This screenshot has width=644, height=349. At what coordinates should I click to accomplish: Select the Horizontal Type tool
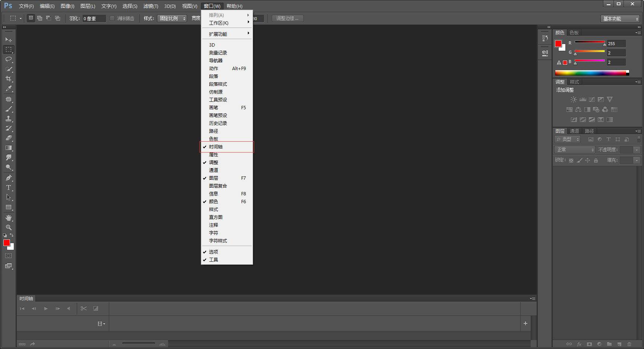9,188
